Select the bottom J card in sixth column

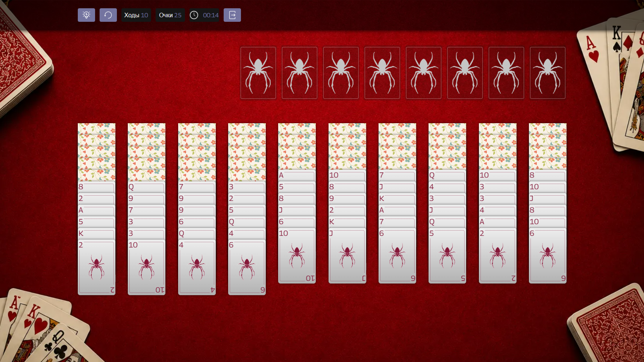[x=347, y=256]
